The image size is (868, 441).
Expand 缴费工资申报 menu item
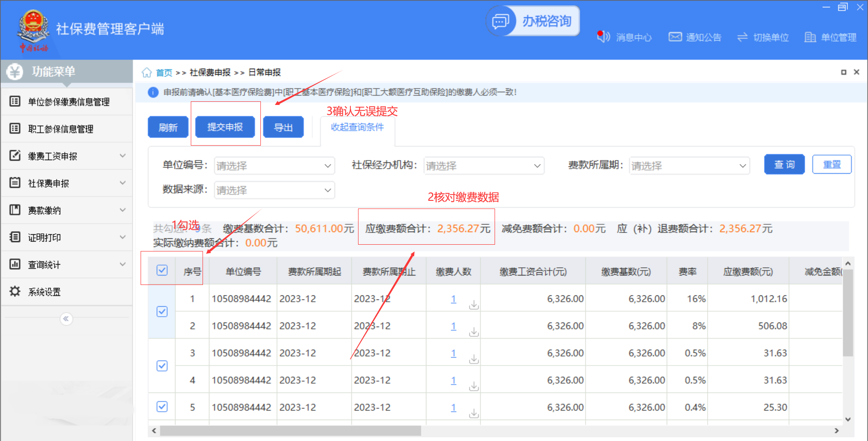point(67,156)
